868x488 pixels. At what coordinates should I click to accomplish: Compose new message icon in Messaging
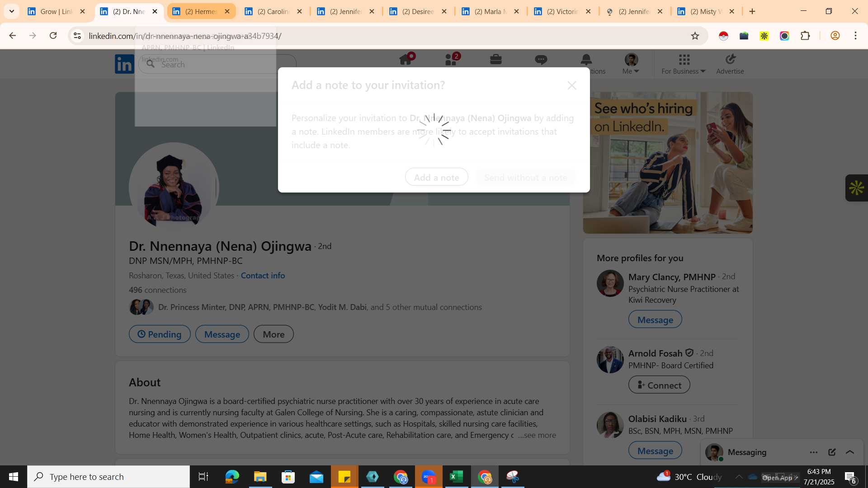[x=832, y=452]
